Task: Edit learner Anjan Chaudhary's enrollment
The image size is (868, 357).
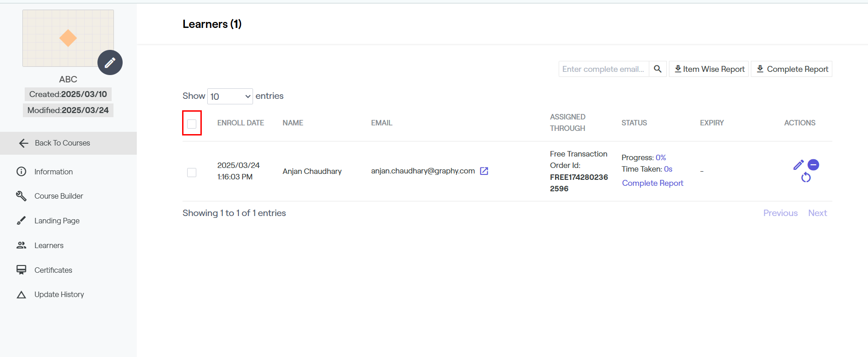Action: (x=798, y=165)
